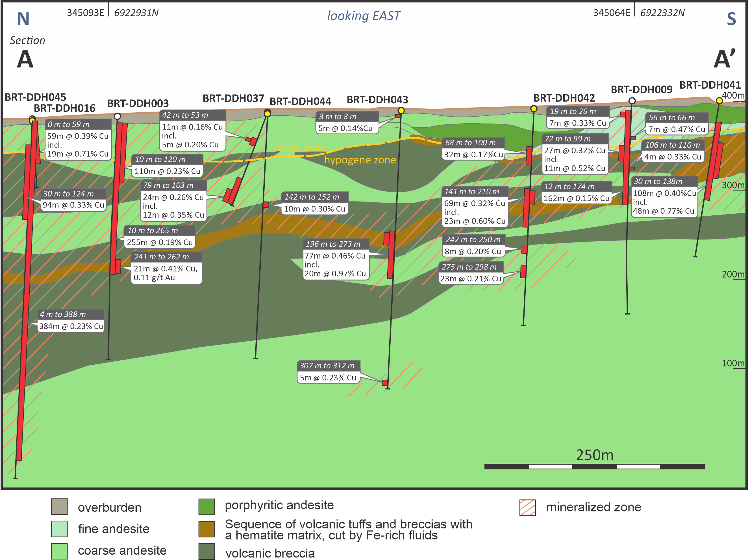Click the BRT-DDH043 yellow collar marker
The height and width of the screenshot is (560, 748).
pos(401,111)
